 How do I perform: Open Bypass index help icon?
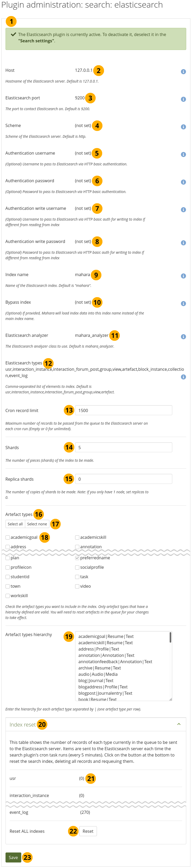click(x=183, y=304)
